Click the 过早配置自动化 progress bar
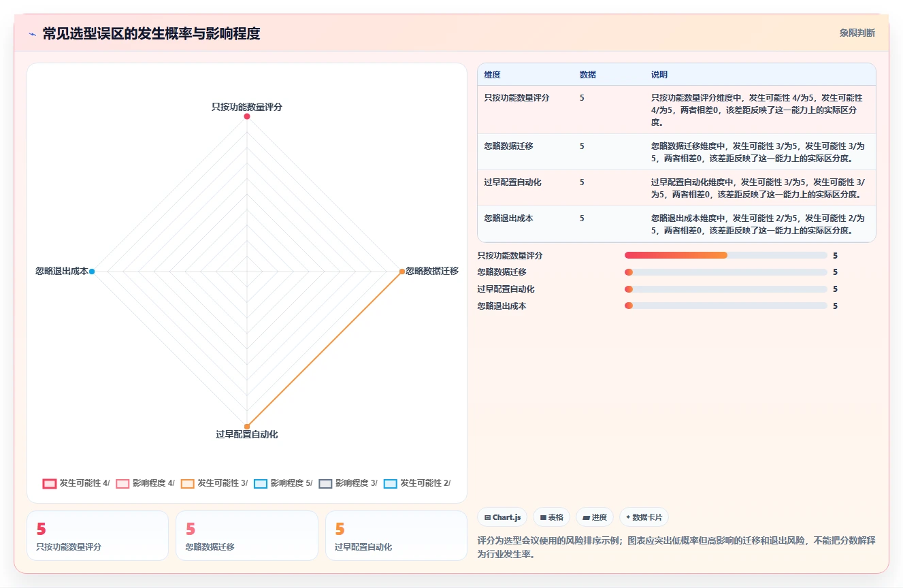This screenshot has height=588, width=903. 726,289
